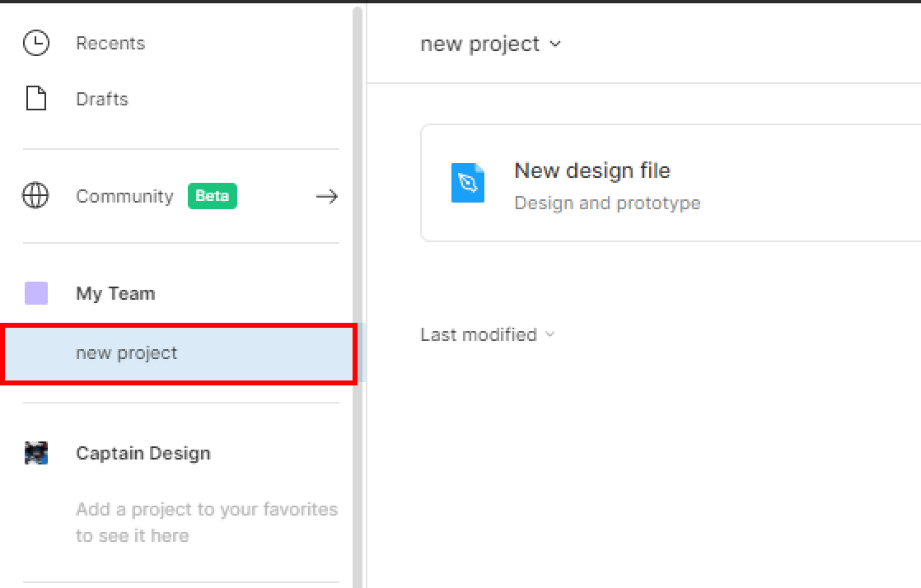Expand the chevron next to new project heading
Image resolution: width=921 pixels, height=588 pixels.
(556, 44)
